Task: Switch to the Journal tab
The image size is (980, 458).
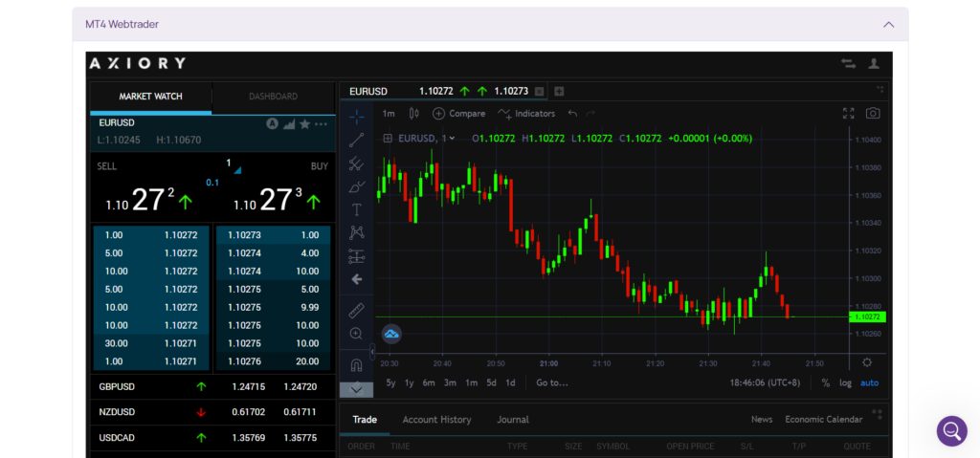Action: [513, 419]
